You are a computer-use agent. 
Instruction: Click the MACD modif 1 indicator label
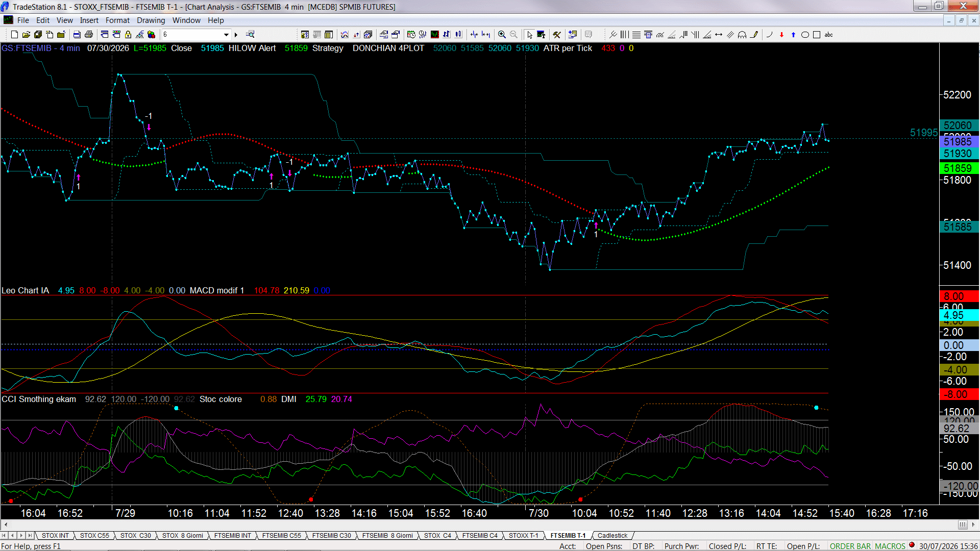point(217,290)
